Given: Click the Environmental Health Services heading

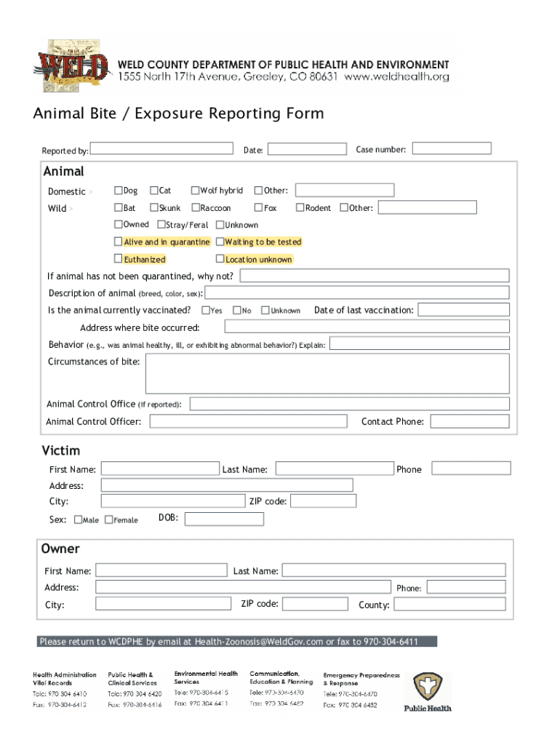Looking at the screenshot, I should coord(206,677).
